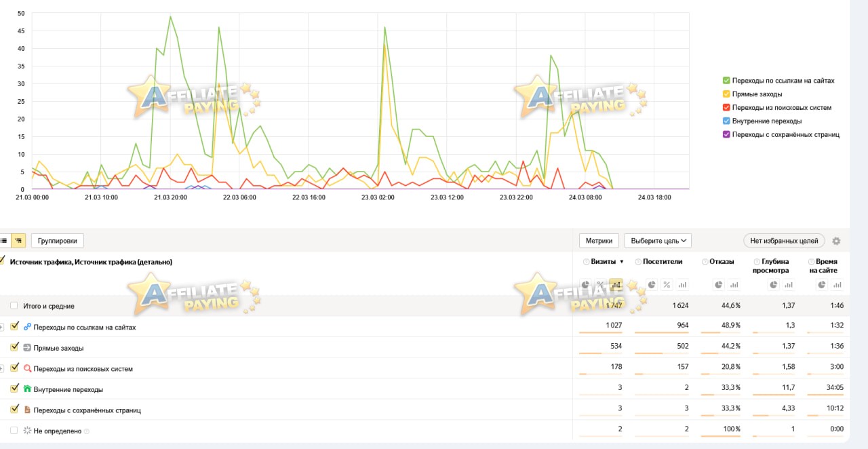
Task: Expand Переходы из поисковых систем row
Action: [1, 368]
